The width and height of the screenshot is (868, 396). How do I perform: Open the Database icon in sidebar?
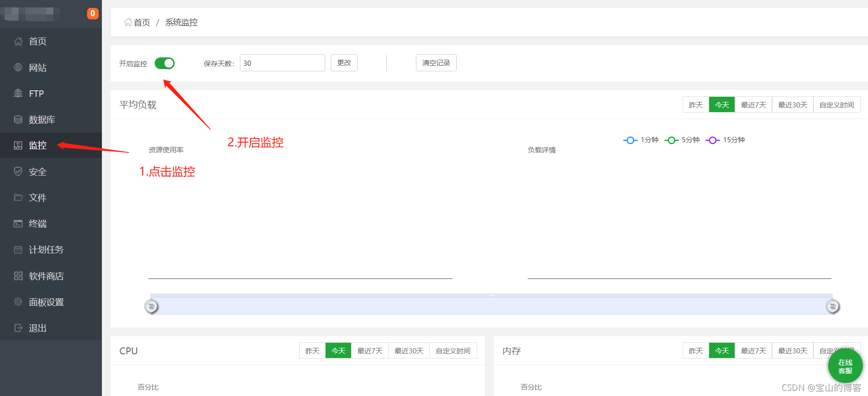pyautogui.click(x=18, y=119)
